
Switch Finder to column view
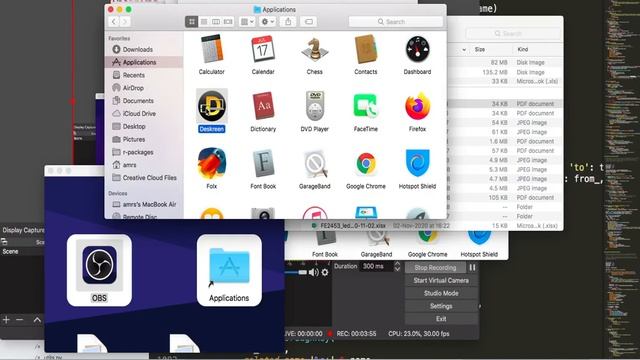pos(216,22)
